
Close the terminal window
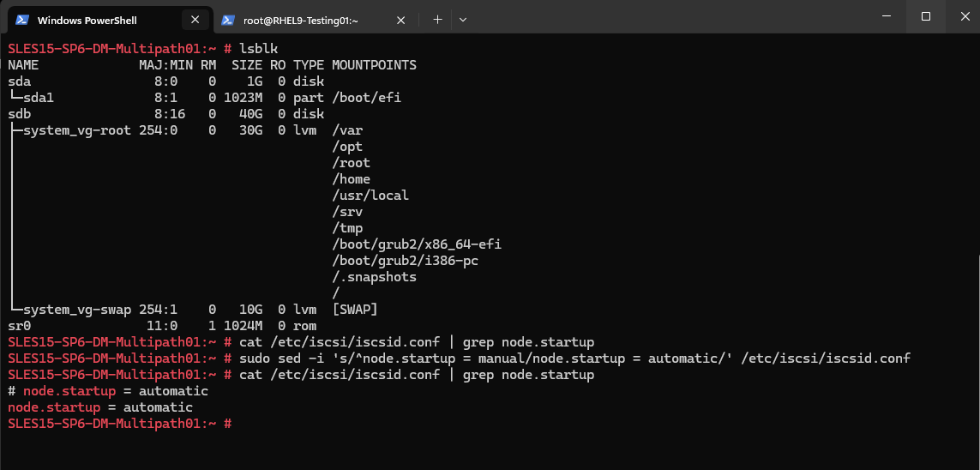[x=965, y=16]
